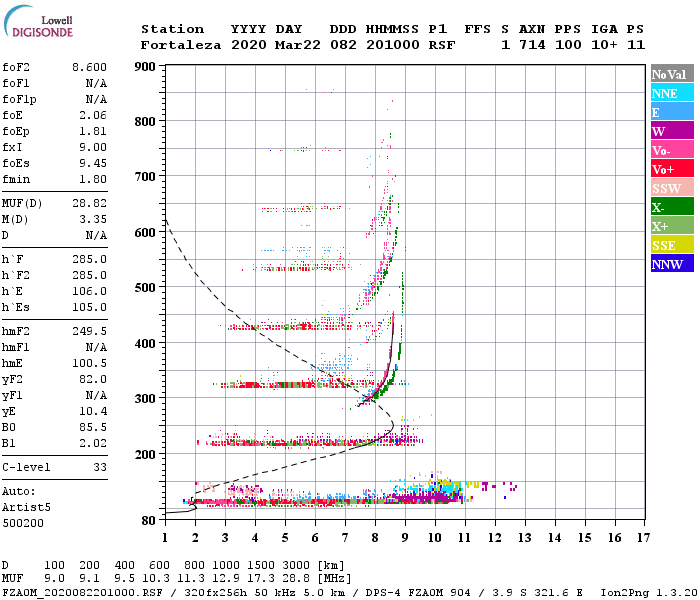The height and width of the screenshot is (600, 700).
Task: Click the FZA0M_2020082201000.RSF file name
Action: tap(83, 592)
